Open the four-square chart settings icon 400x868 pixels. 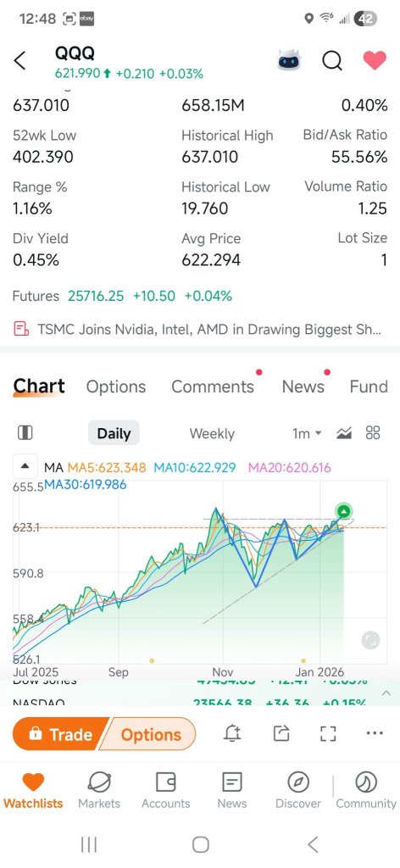374,433
